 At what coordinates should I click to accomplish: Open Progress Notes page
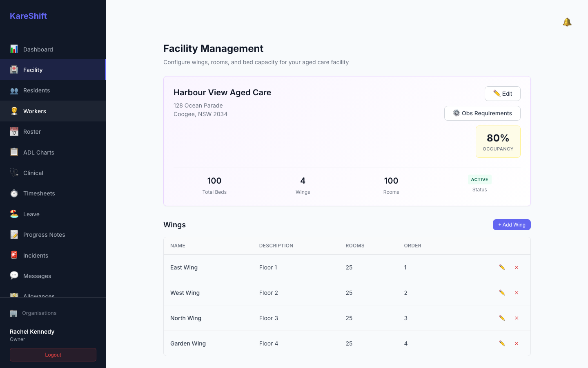pos(53,235)
